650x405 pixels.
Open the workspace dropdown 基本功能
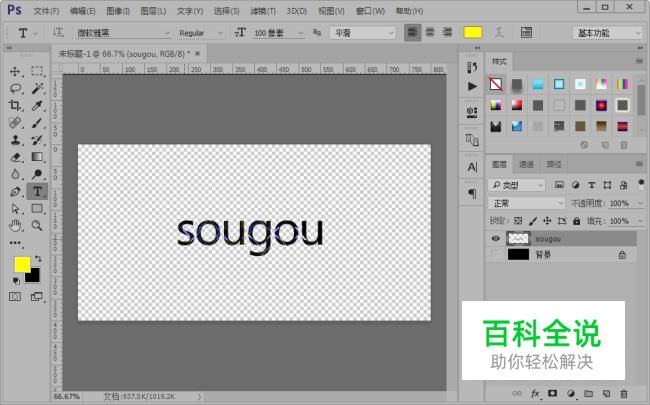pos(607,33)
